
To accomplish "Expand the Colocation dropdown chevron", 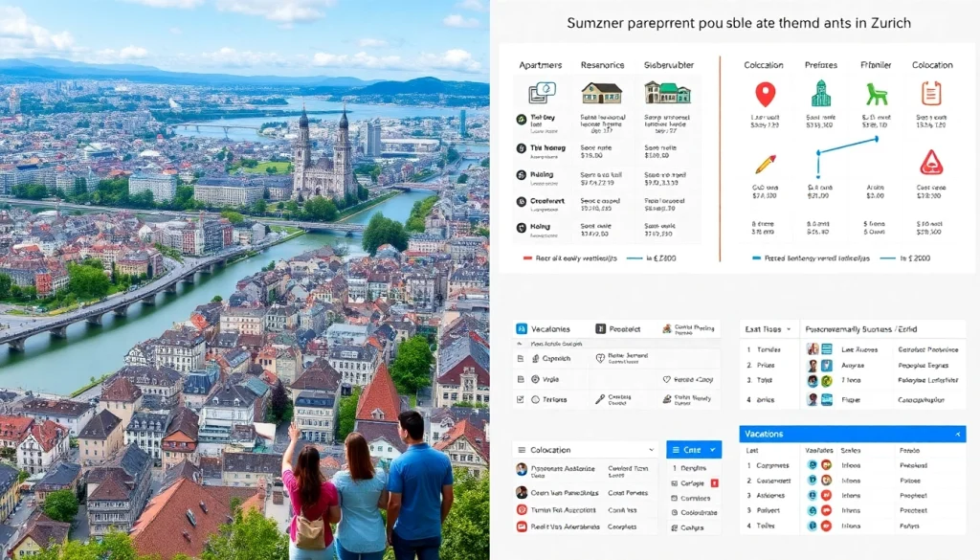I will (x=651, y=450).
